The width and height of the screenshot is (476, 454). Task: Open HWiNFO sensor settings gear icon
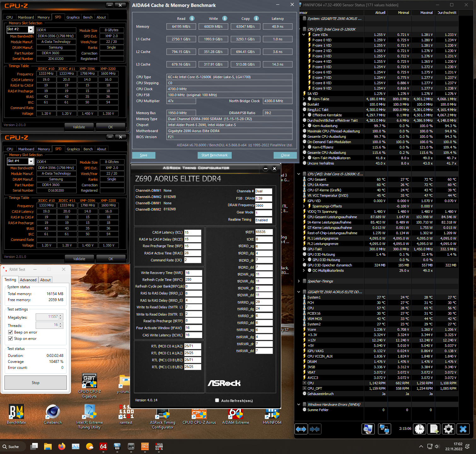point(448,429)
